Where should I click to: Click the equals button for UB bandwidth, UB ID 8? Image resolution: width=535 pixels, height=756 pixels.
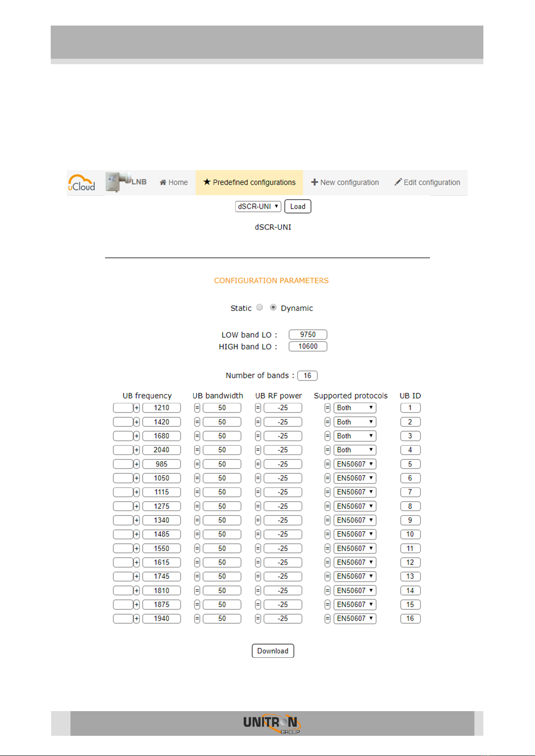click(197, 507)
